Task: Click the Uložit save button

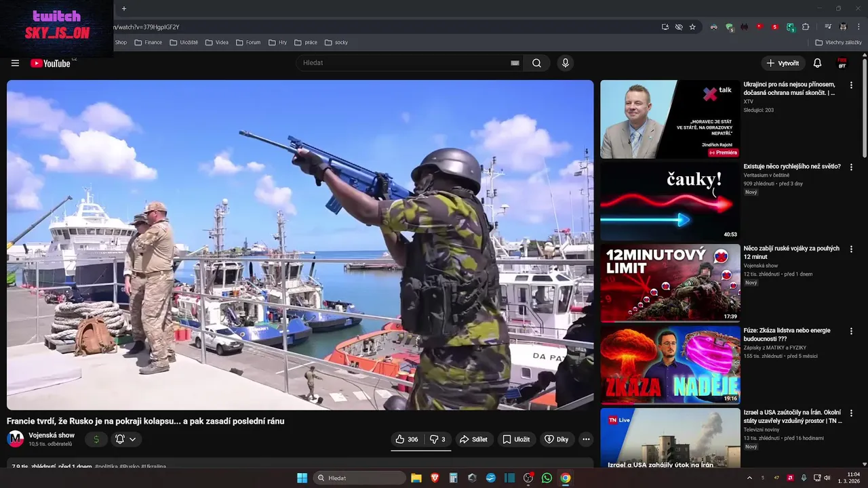Action: 516,439
